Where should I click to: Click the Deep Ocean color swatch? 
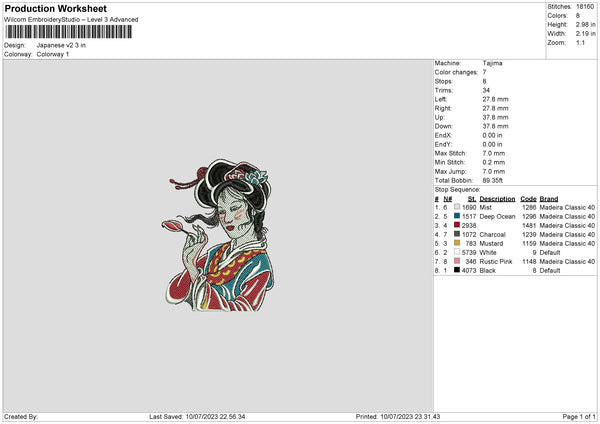pos(457,216)
